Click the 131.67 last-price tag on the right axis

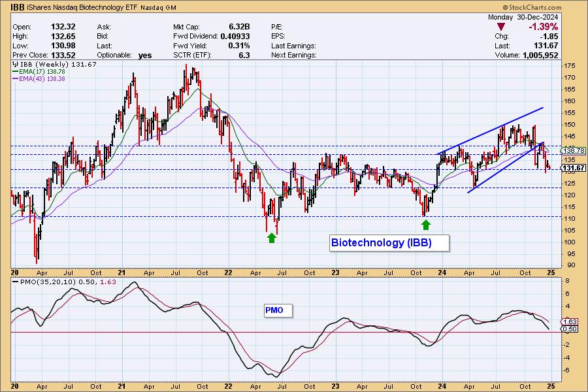pos(574,168)
